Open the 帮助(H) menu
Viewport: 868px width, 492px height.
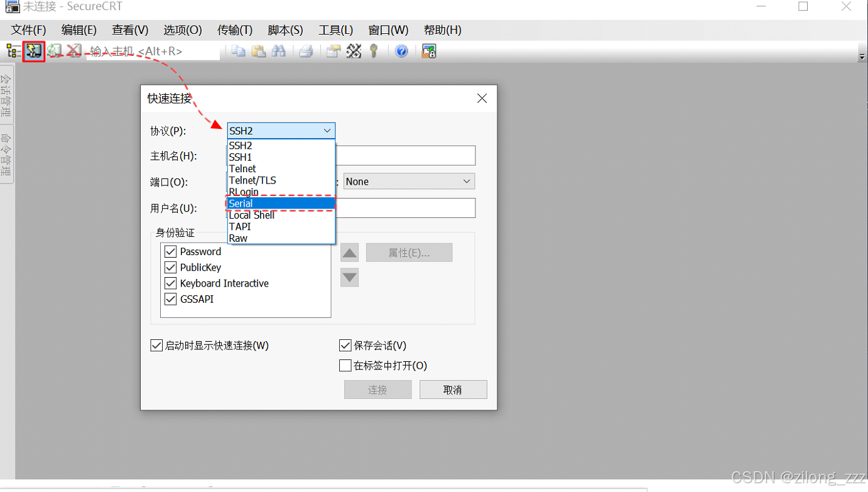442,30
